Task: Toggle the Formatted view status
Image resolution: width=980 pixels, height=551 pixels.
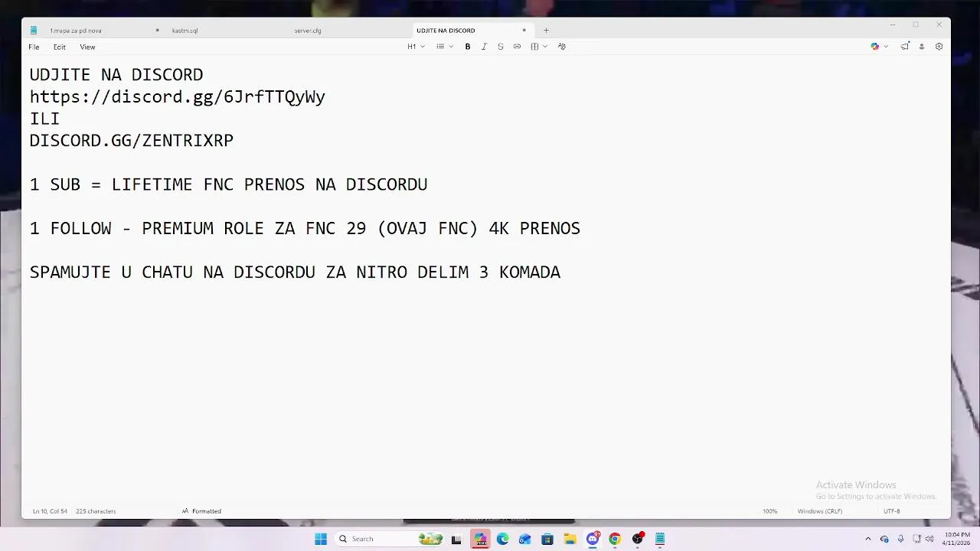Action: (201, 511)
